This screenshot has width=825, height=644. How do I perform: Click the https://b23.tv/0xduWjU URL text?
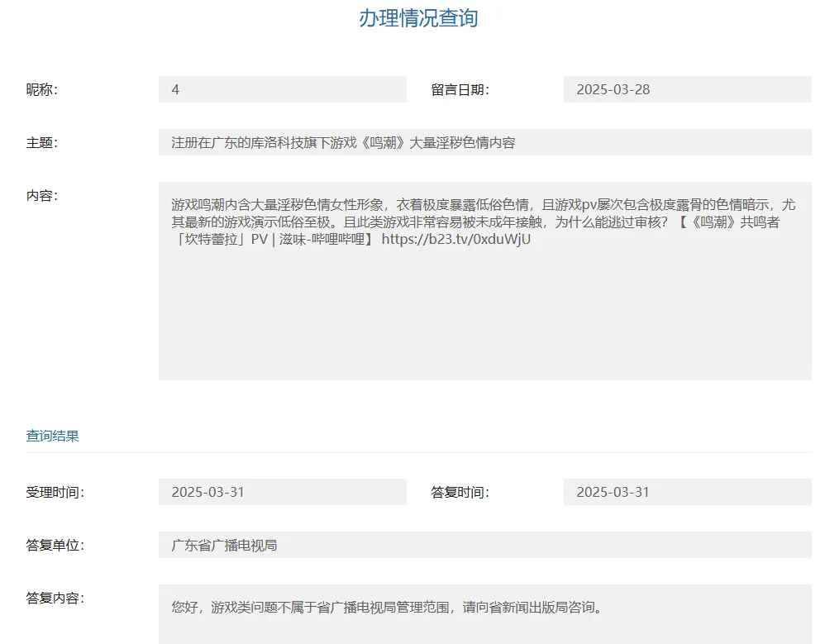[456, 240]
